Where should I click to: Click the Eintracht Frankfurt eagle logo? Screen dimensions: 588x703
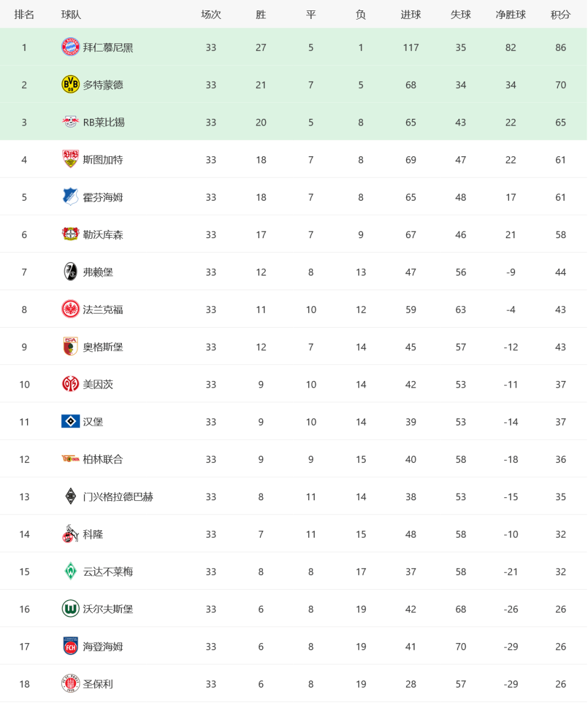[70, 309]
